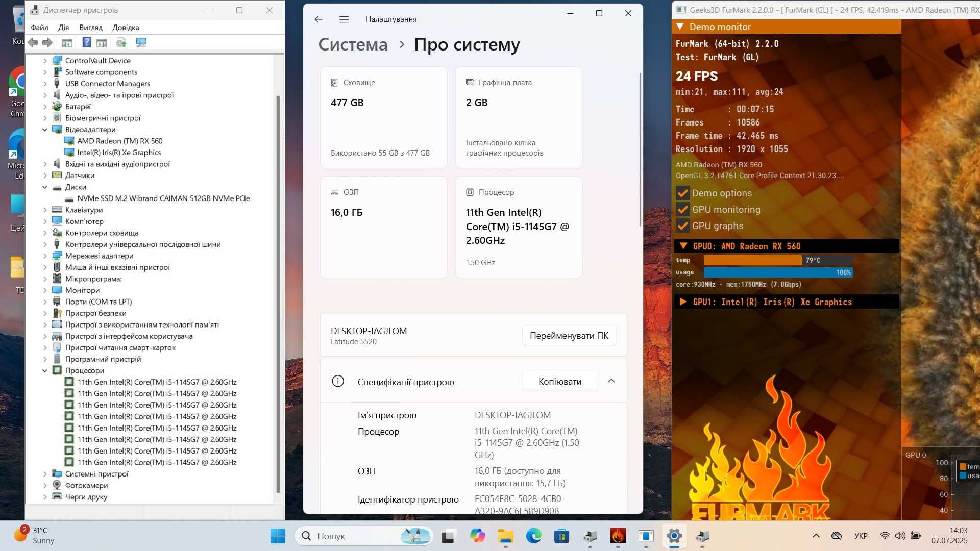Collapse the Demo monitor panel in FurMark
This screenshot has height=551, width=980.
(x=680, y=27)
